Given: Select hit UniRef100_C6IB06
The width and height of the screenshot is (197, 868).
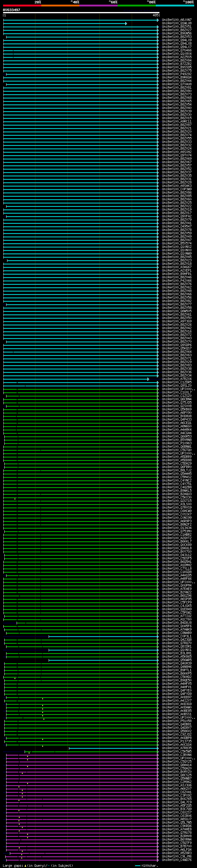Looking at the screenshot, I should (177, 816).
